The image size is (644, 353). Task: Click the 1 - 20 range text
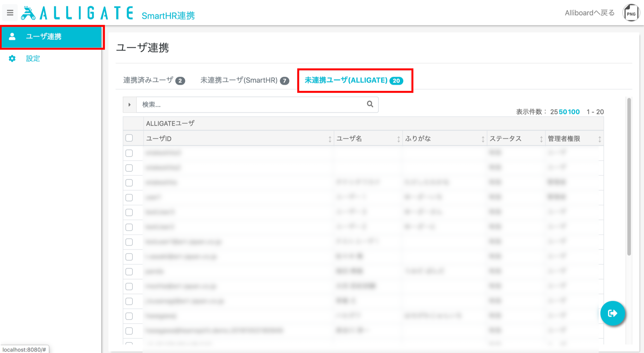click(595, 112)
